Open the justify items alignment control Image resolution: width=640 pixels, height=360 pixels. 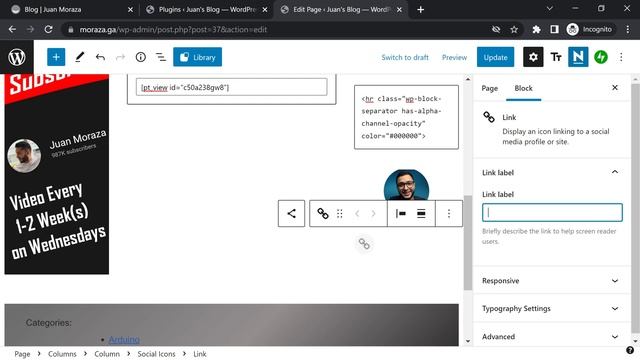pos(401,213)
